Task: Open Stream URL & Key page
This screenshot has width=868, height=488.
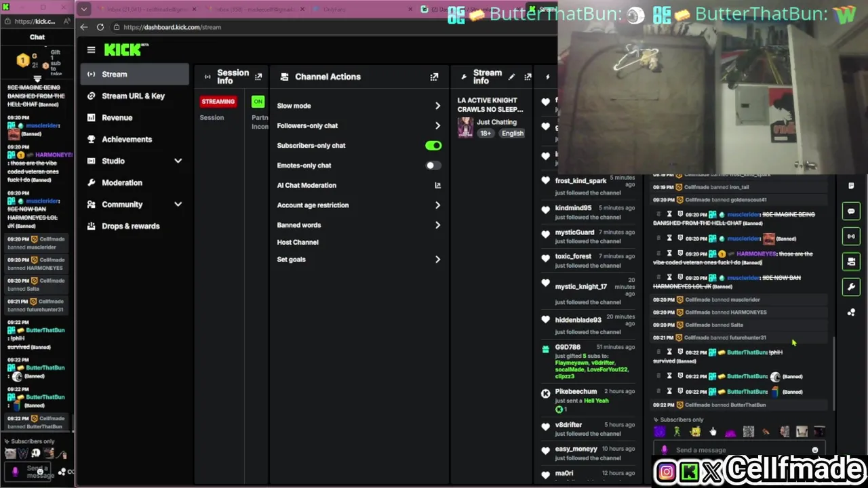Action: pos(134,96)
